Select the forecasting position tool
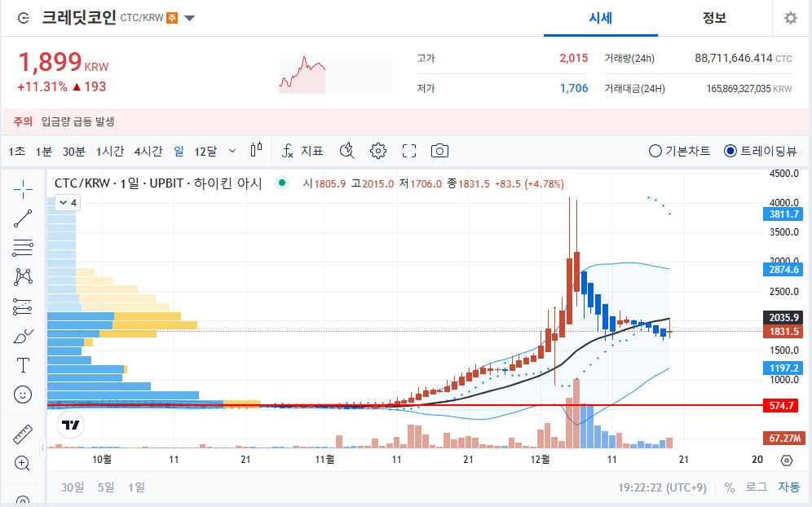812x507 pixels. click(x=23, y=306)
